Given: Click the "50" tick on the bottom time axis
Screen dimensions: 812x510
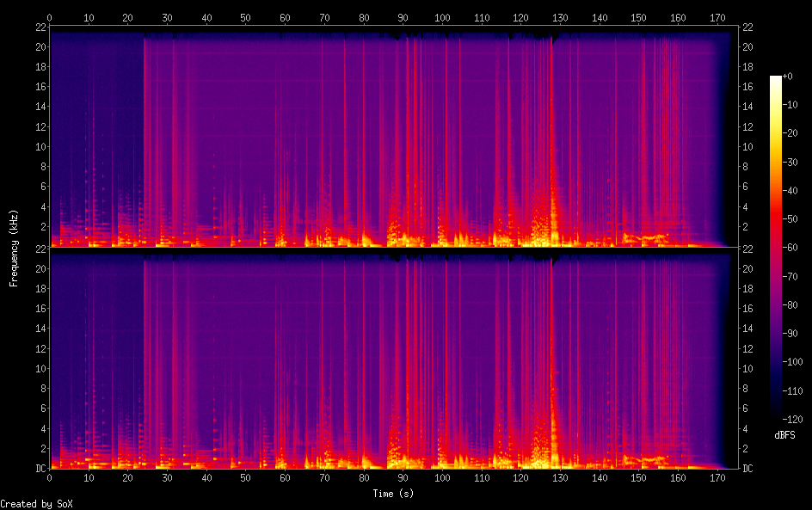Looking at the screenshot, I should pyautogui.click(x=245, y=478).
